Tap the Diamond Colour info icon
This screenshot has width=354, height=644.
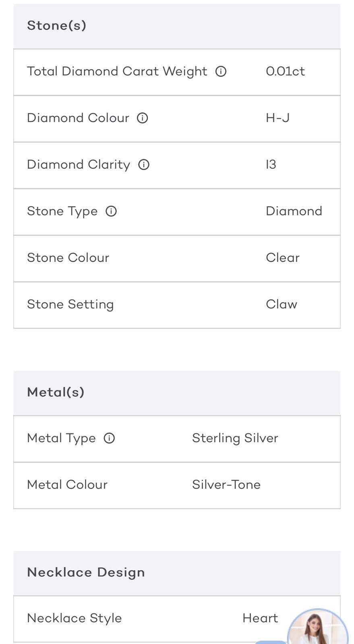pyautogui.click(x=143, y=118)
